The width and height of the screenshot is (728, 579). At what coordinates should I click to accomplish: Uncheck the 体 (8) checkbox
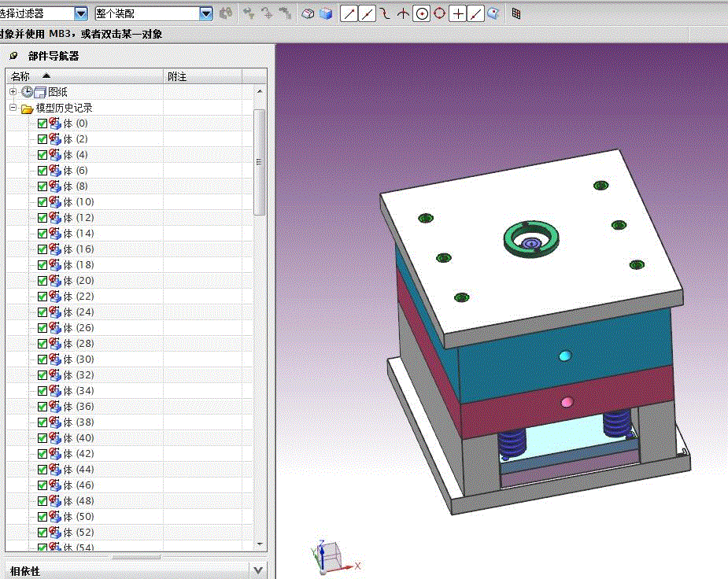[42, 186]
